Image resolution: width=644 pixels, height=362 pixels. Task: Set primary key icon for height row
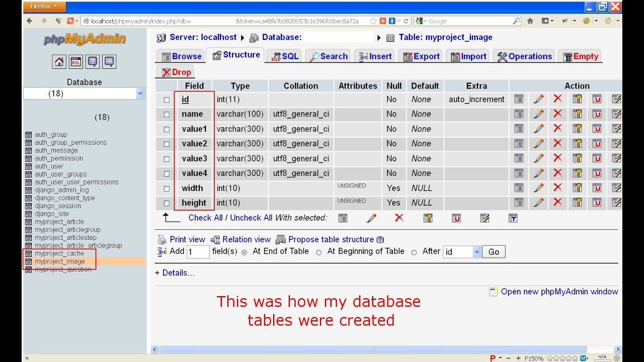577,203
